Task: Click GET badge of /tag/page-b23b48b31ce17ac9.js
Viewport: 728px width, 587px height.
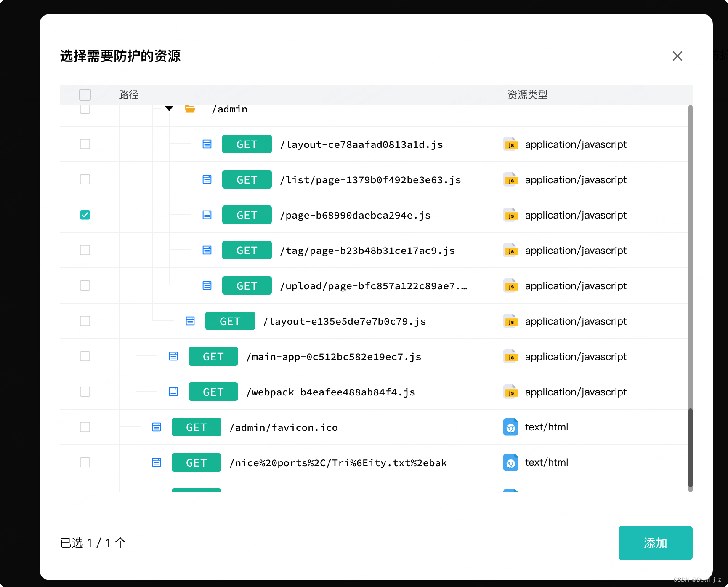Action: 247,250
